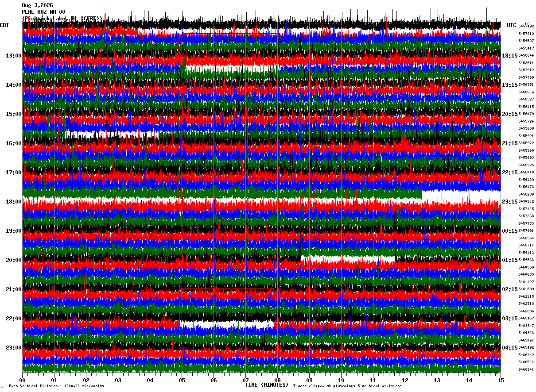Click minute '13' on the time axis
The image size is (536, 392).
coord(437,380)
